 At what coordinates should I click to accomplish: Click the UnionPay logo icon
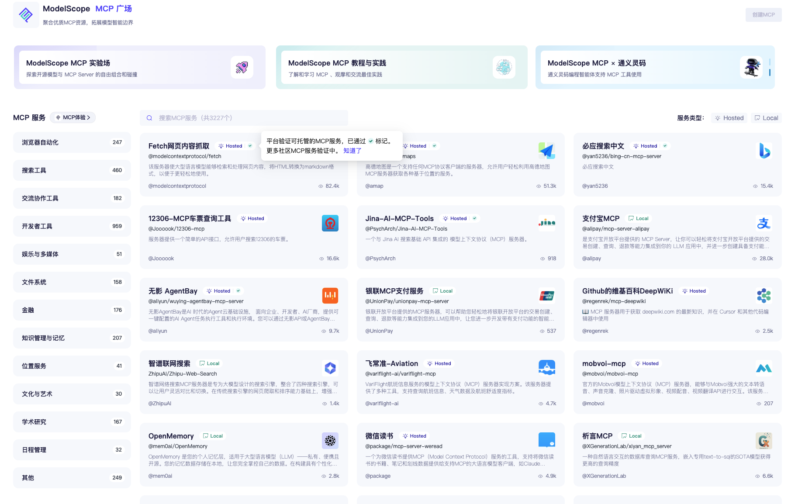pos(547,296)
